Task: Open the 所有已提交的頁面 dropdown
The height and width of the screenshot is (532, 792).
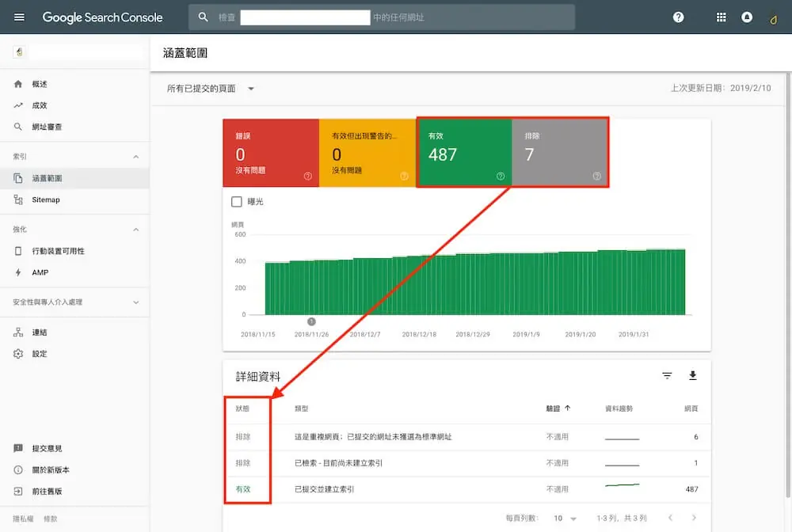Action: (211, 89)
